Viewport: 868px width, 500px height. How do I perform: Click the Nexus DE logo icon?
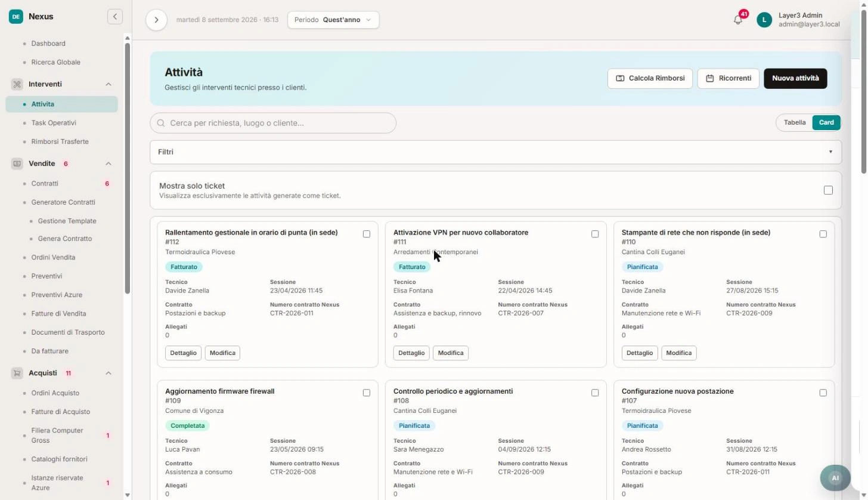pyautogui.click(x=16, y=17)
